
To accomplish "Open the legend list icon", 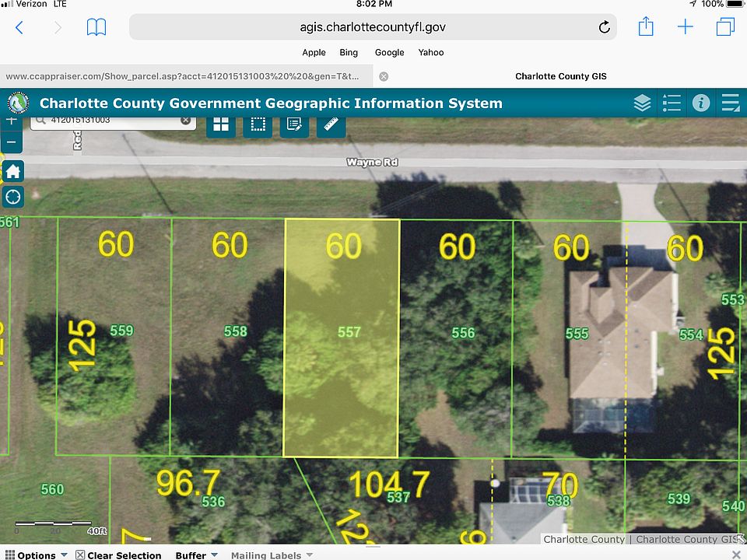I will tap(672, 103).
